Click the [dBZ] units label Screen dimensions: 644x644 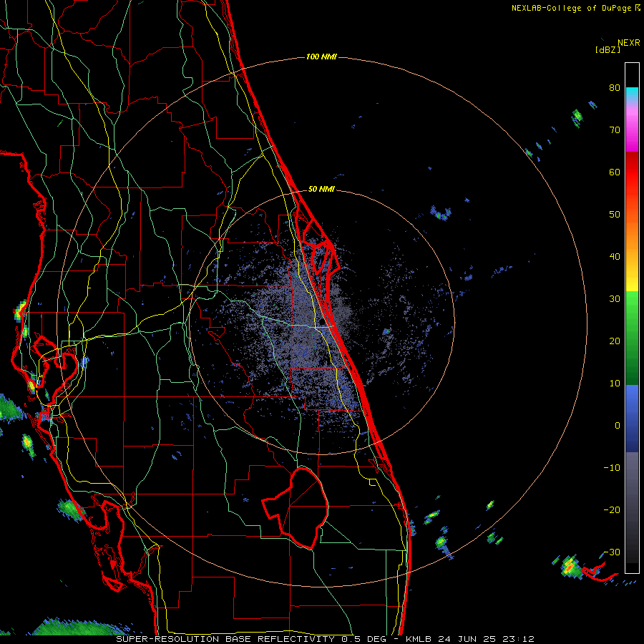click(x=608, y=49)
